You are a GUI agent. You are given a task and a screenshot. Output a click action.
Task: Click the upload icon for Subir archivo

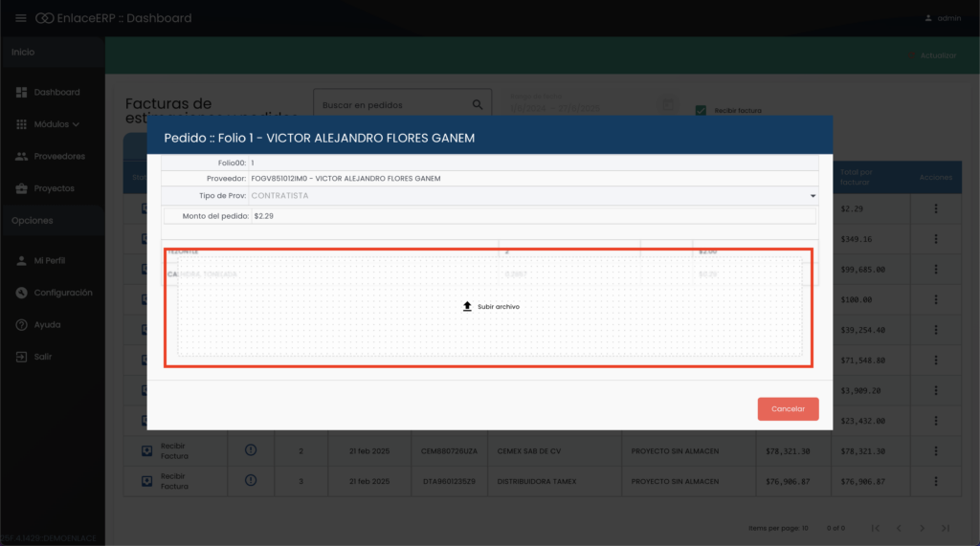pos(467,307)
